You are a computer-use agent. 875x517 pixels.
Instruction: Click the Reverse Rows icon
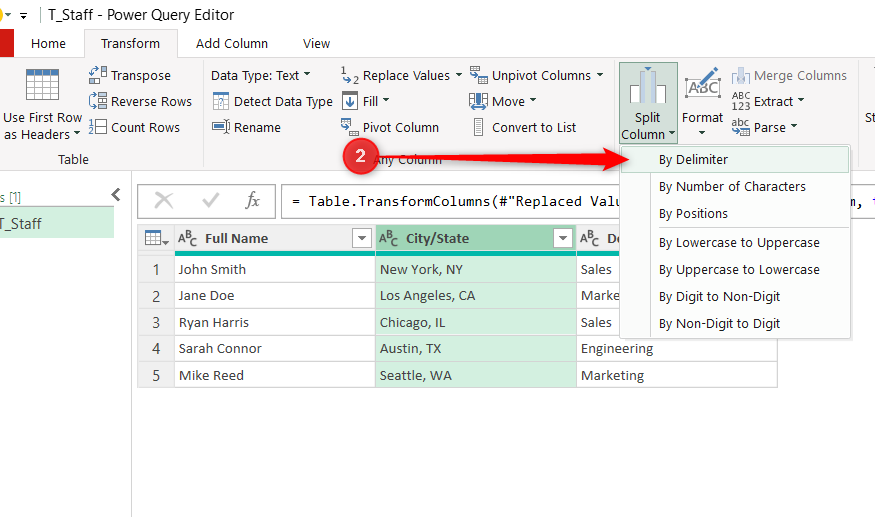pyautogui.click(x=98, y=101)
